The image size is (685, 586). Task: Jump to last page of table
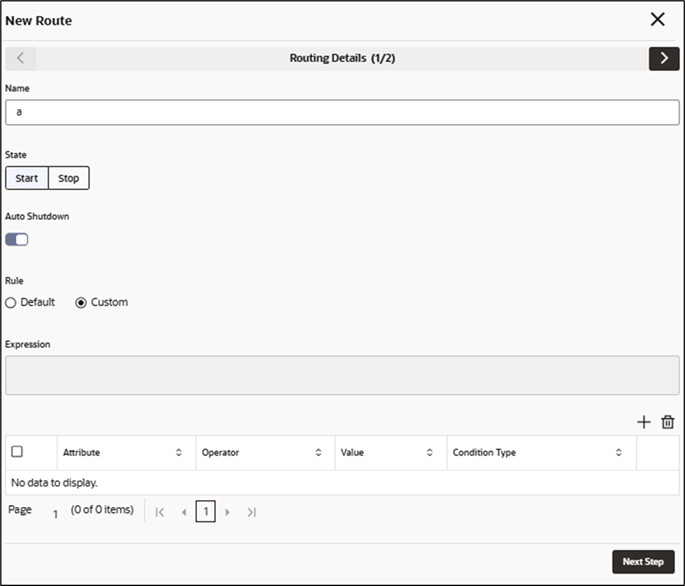(x=251, y=512)
